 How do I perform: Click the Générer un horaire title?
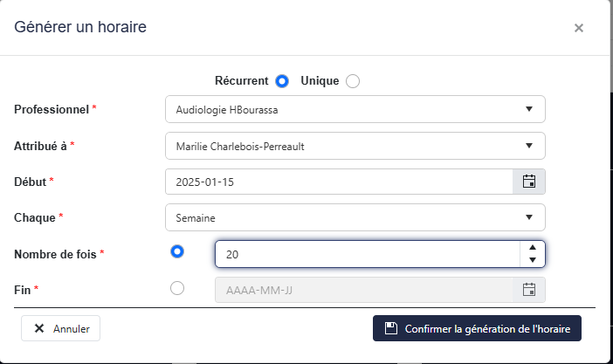tap(80, 27)
